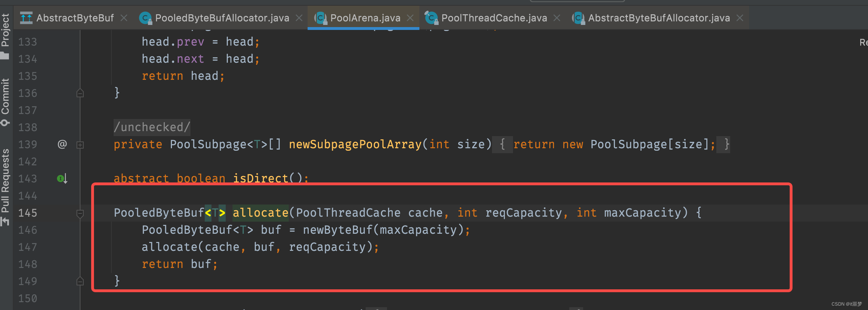Close the PoolArena.java tab
The height and width of the screenshot is (310, 868).
pyautogui.click(x=410, y=18)
